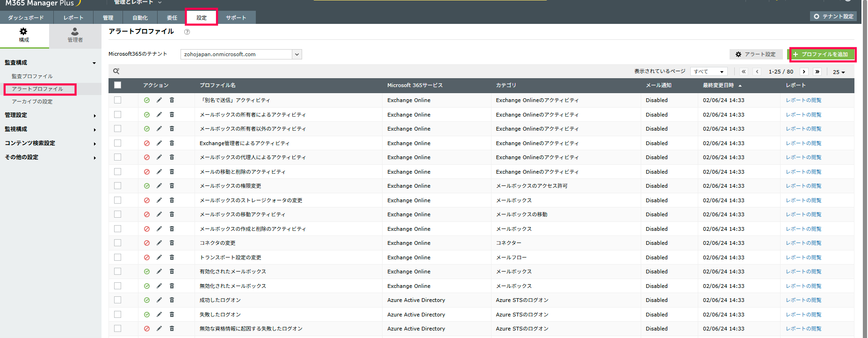Delete the コネクタの変更 profile
Image resolution: width=868 pixels, height=338 pixels.
pyautogui.click(x=172, y=243)
